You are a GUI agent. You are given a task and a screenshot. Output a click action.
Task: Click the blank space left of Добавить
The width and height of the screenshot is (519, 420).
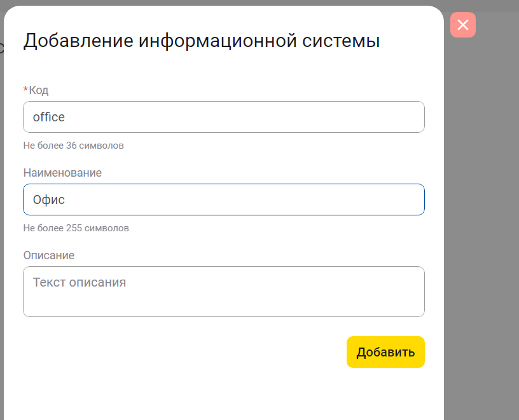click(191, 352)
